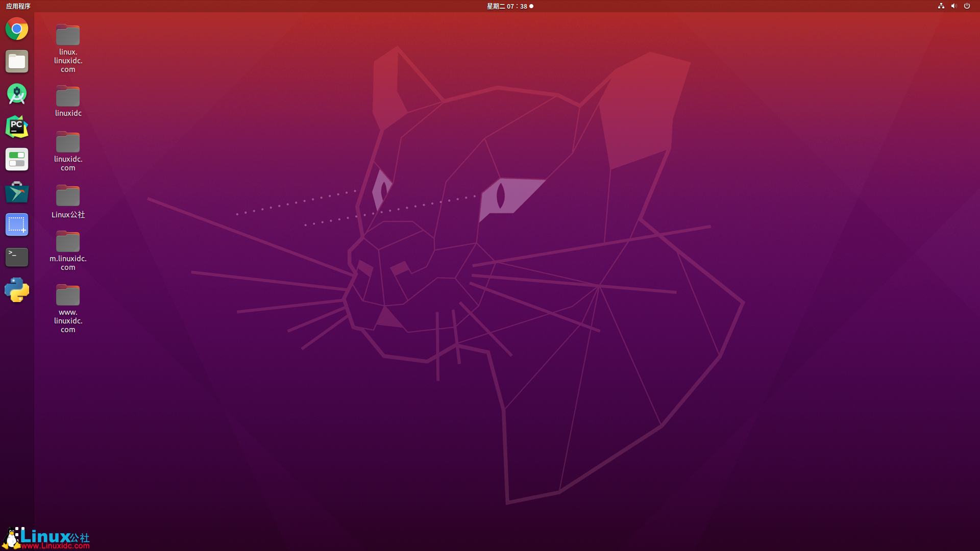Launch the teal arrow bag dock app
Image resolution: width=980 pixels, height=551 pixels.
click(17, 192)
